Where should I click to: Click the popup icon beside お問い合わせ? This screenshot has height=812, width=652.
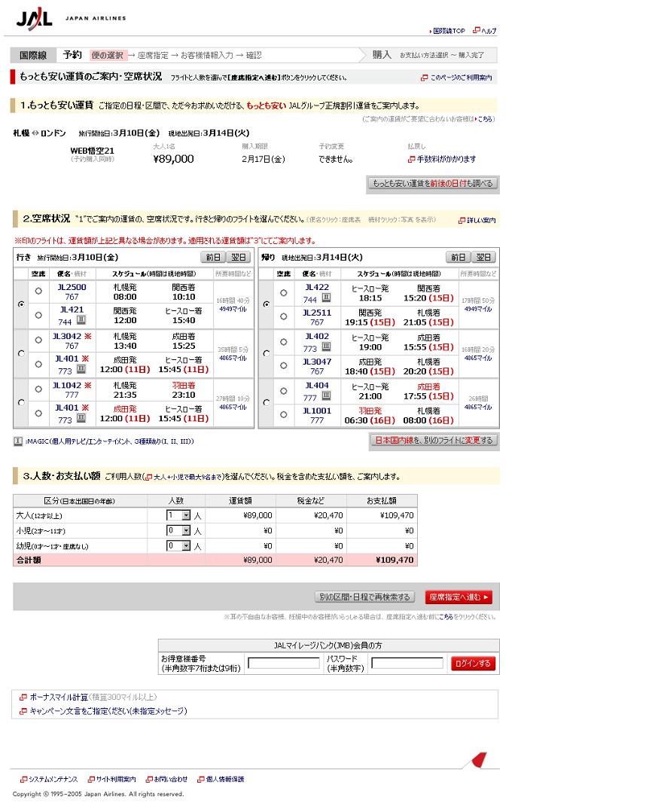coord(149,780)
